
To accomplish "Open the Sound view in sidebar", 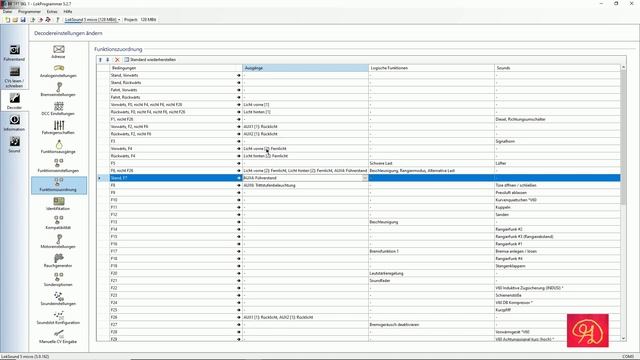I will pos(14,144).
